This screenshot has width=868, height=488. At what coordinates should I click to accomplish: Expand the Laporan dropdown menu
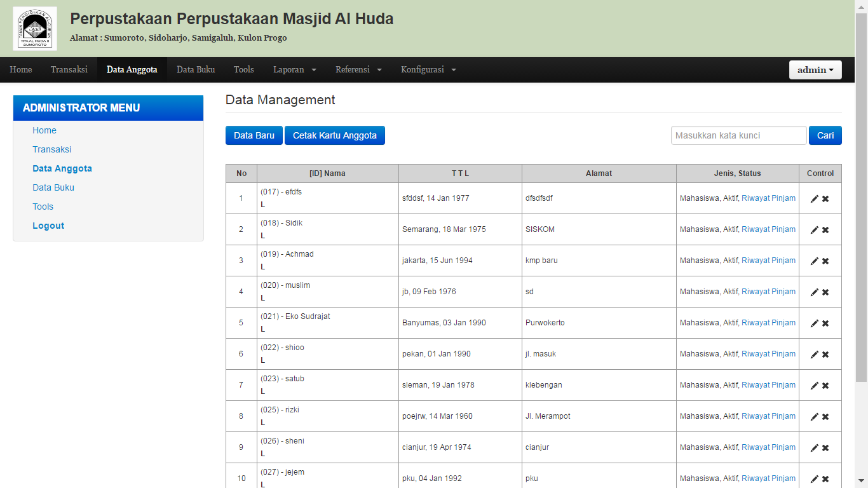point(294,70)
